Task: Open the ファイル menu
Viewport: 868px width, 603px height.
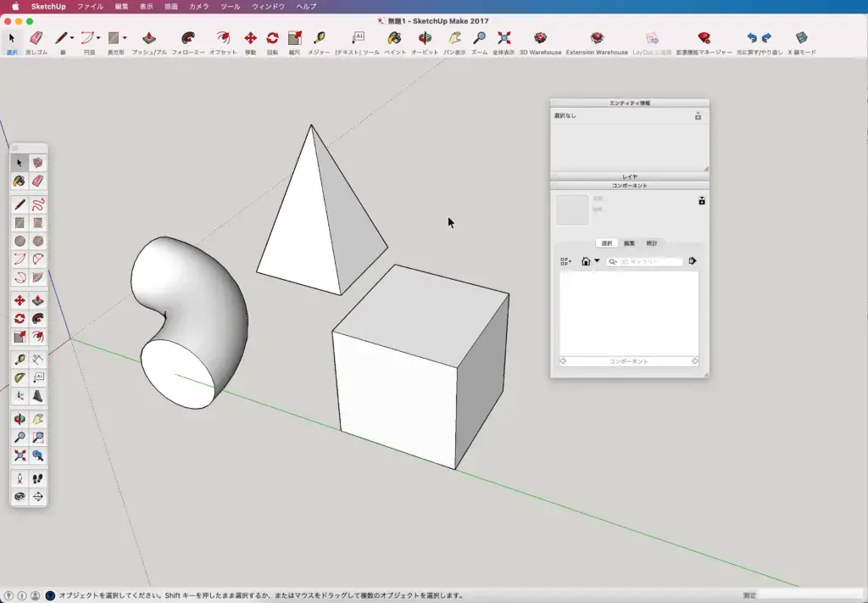Action: [90, 7]
